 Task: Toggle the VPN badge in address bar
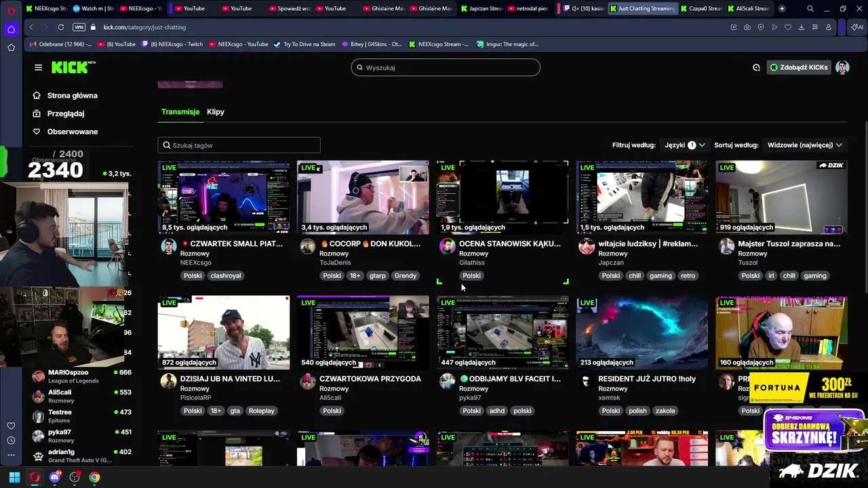click(x=79, y=27)
